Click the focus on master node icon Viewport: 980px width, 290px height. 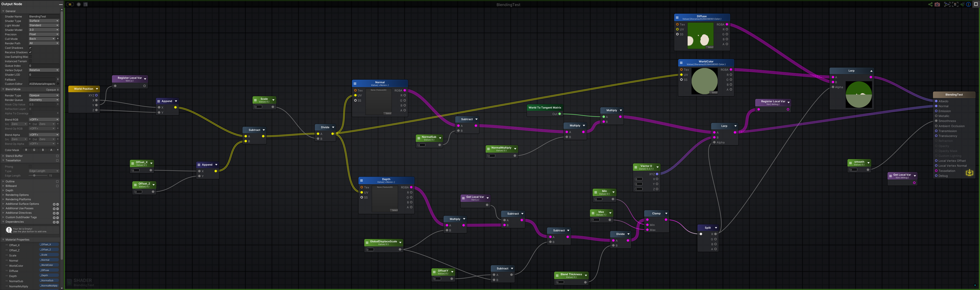955,5
